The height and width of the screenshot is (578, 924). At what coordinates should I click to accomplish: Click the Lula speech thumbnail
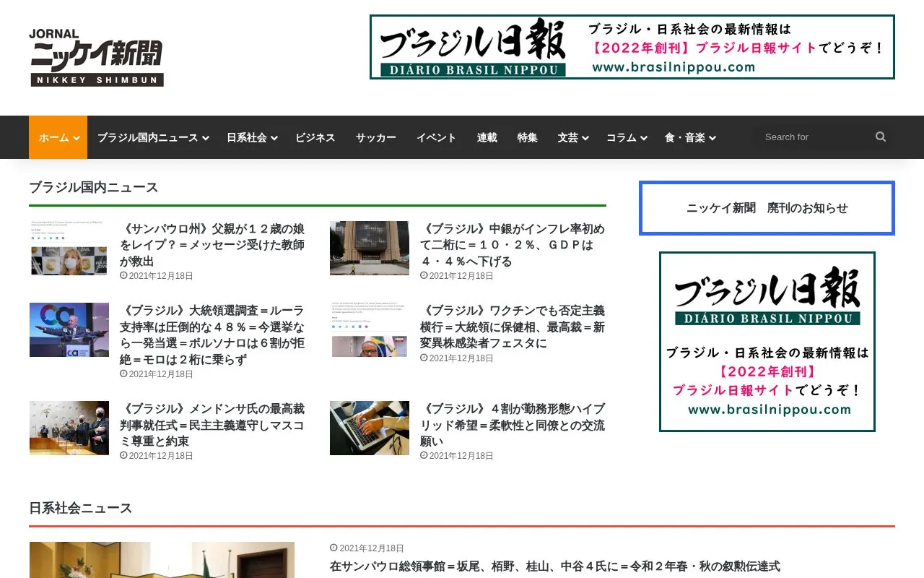coord(69,329)
